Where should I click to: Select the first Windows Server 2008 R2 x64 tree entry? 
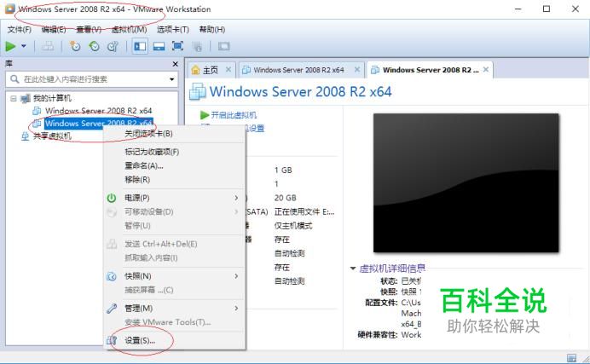tap(98, 111)
